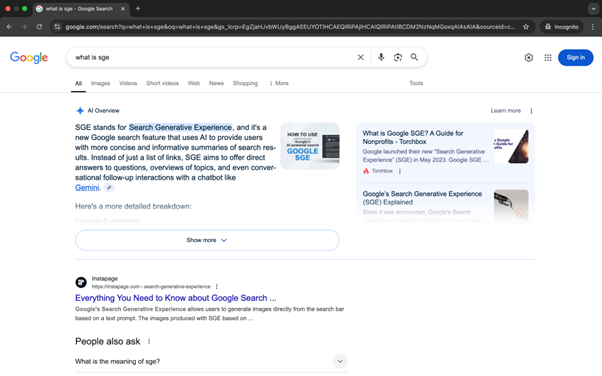The height and width of the screenshot is (376, 602).
Task: Start voice search with the microphone icon
Action: pos(381,57)
